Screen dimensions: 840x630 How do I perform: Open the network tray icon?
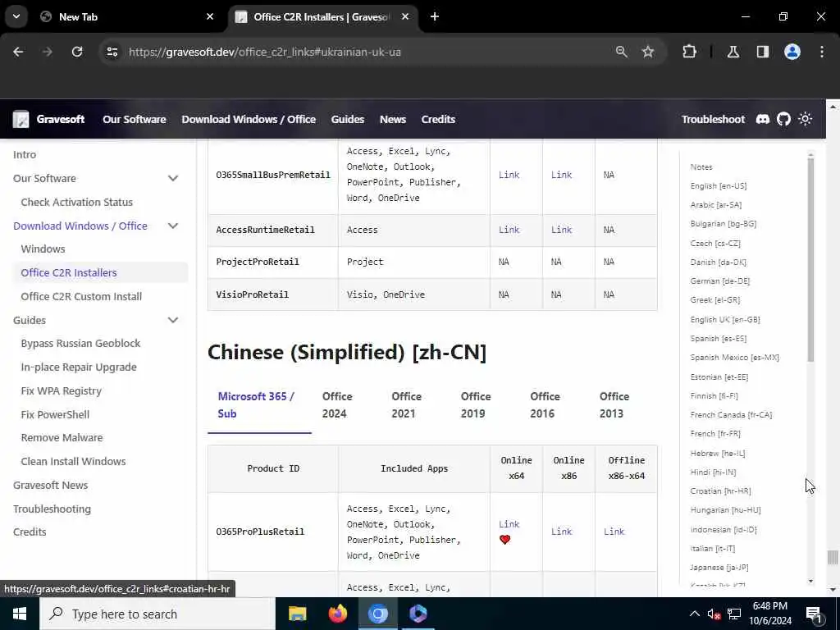pos(734,614)
